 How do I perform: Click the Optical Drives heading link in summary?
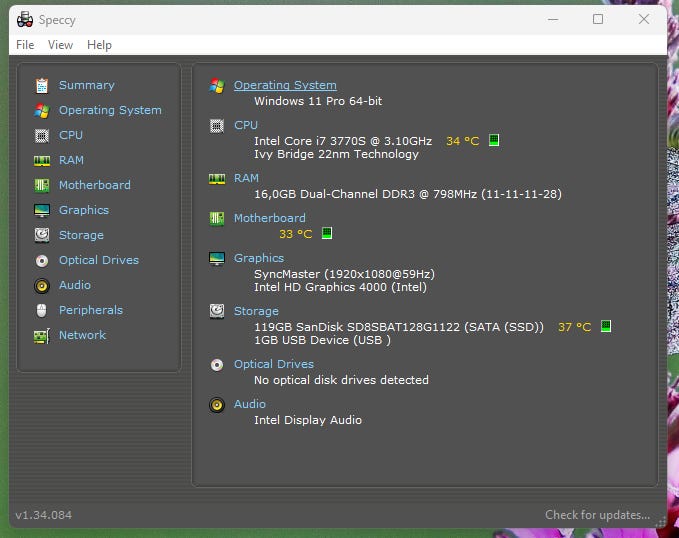click(x=274, y=364)
